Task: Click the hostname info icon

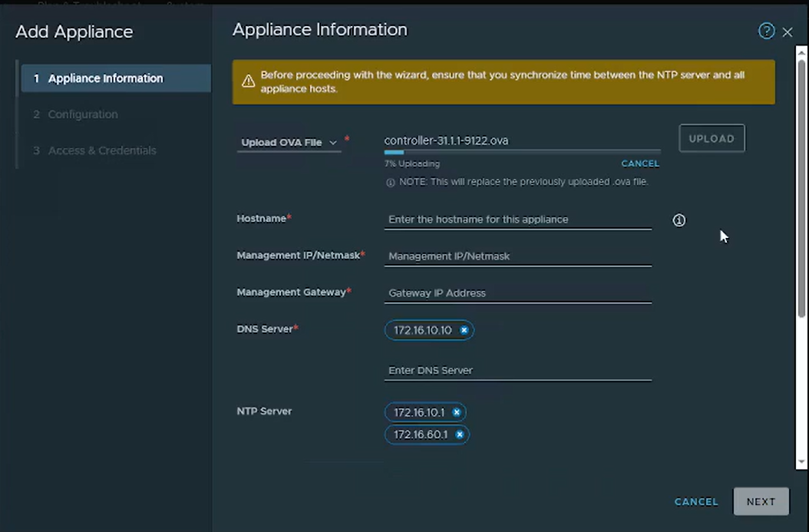Action: (679, 220)
